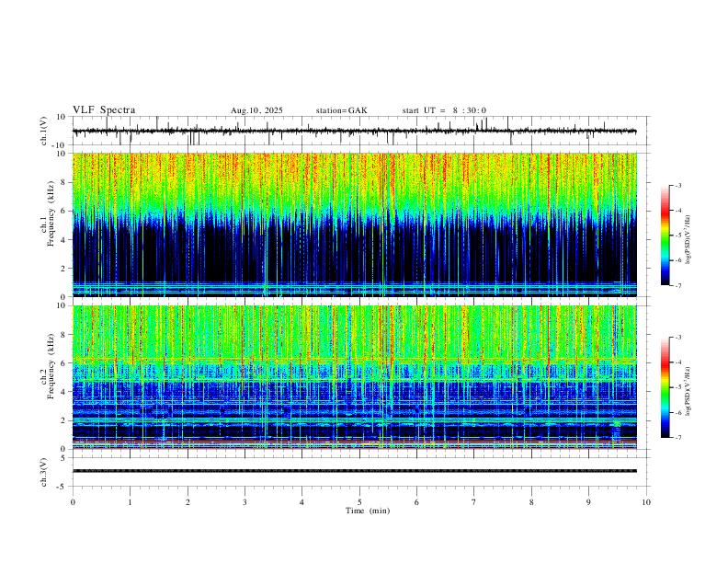
Task: Click the lower ch.2 PSD color bar
Action: [x=665, y=387]
